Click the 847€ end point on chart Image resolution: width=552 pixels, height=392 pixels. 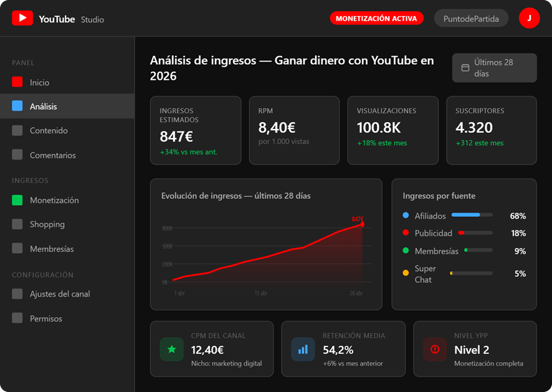pyautogui.click(x=362, y=224)
